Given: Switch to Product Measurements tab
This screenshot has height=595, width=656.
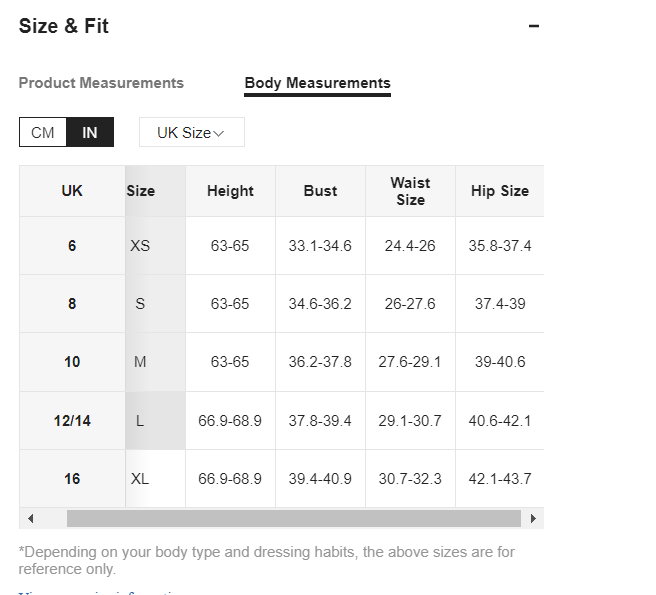Looking at the screenshot, I should pos(101,83).
